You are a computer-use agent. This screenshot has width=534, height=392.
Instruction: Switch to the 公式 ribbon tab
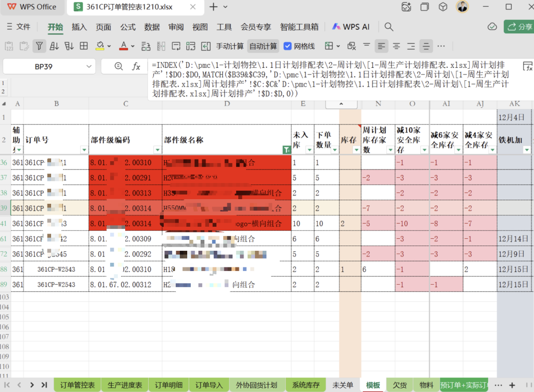128,27
